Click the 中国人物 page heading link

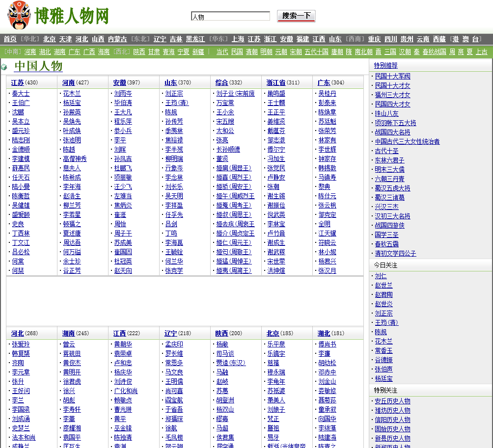click(x=38, y=66)
